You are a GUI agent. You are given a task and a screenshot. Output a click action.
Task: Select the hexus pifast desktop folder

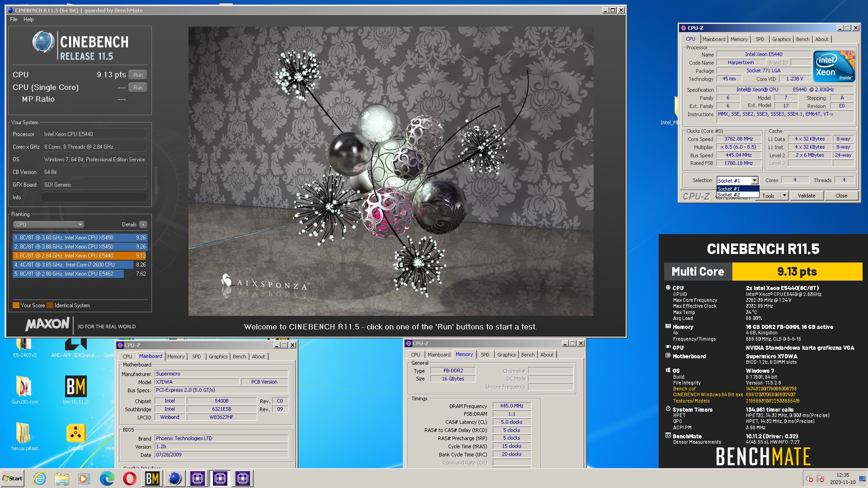pos(24,436)
